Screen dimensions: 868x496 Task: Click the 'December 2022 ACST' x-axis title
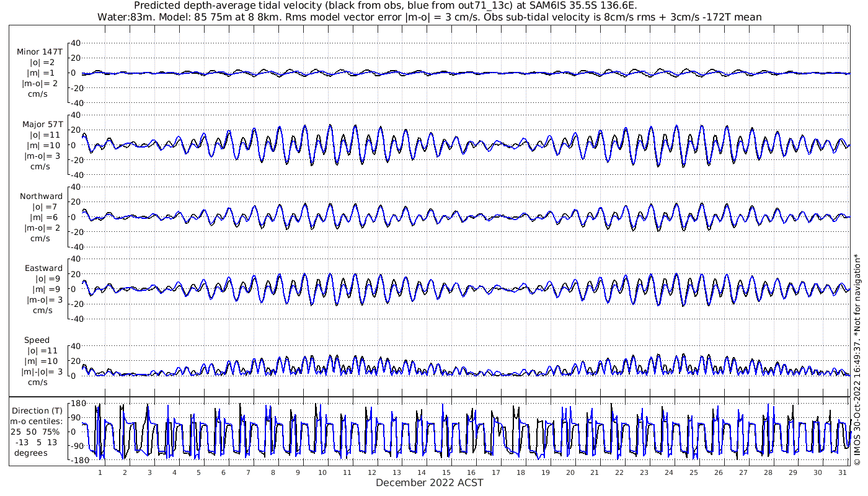pos(429,483)
